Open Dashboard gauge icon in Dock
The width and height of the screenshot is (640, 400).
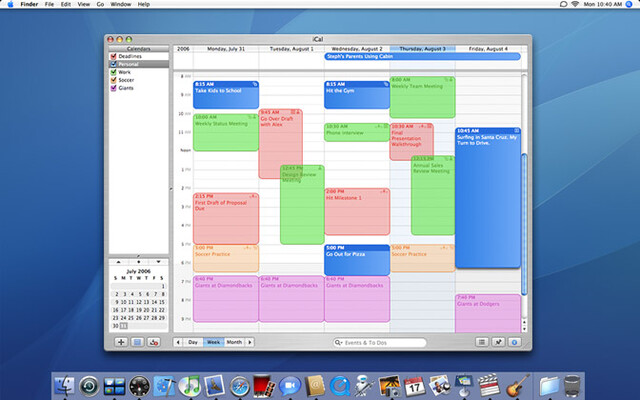tap(139, 386)
